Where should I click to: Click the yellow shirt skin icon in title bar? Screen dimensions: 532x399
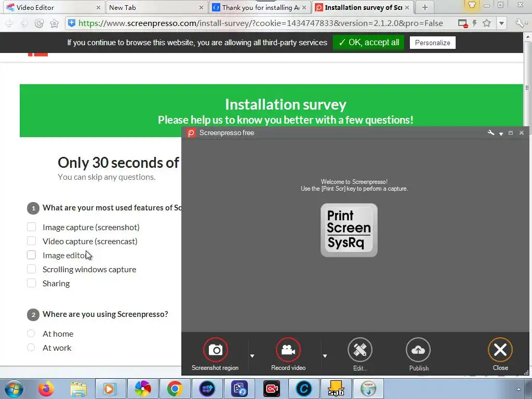pyautogui.click(x=472, y=5)
